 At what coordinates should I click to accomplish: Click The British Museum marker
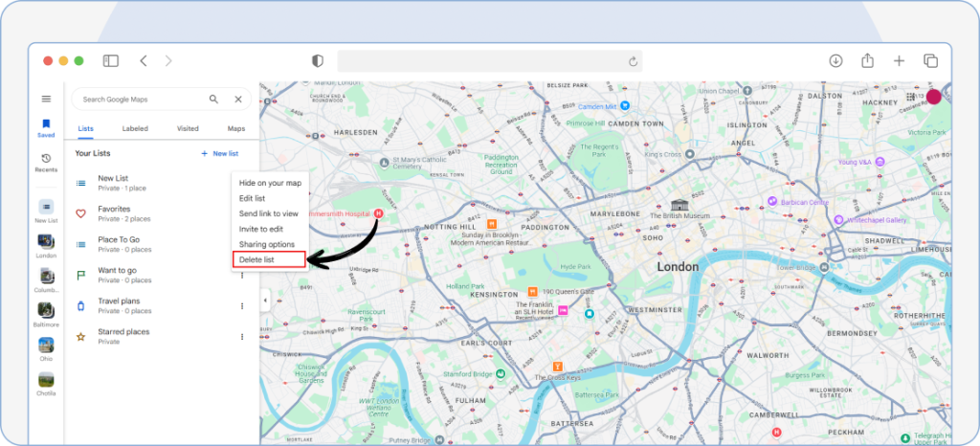(x=679, y=205)
